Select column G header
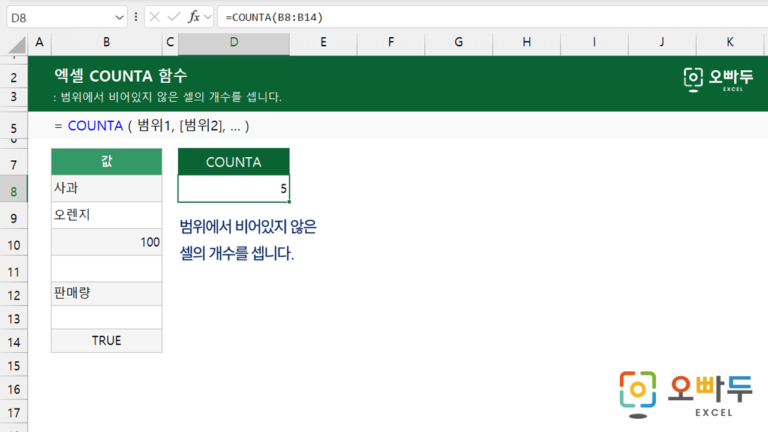Screen dimensions: 768x432 [x=458, y=43]
